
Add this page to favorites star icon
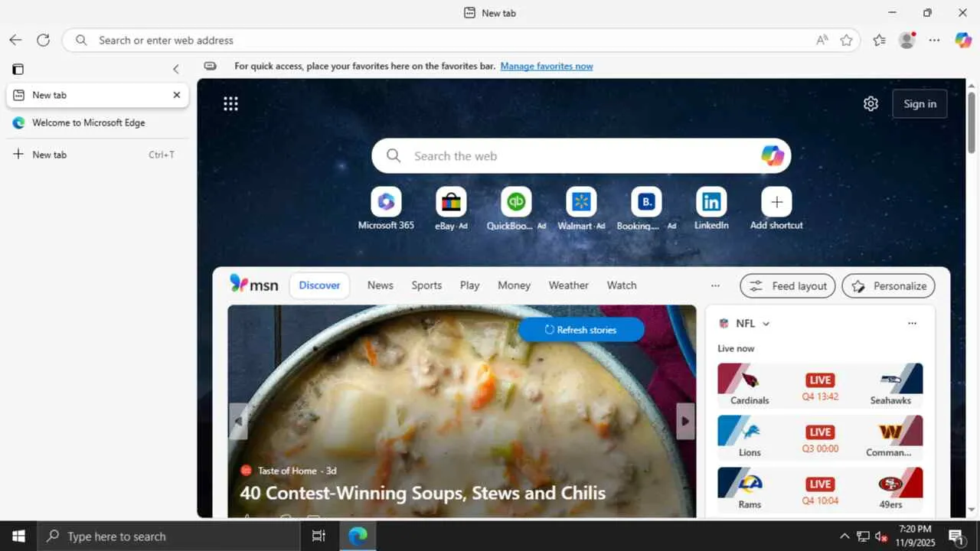point(846,40)
